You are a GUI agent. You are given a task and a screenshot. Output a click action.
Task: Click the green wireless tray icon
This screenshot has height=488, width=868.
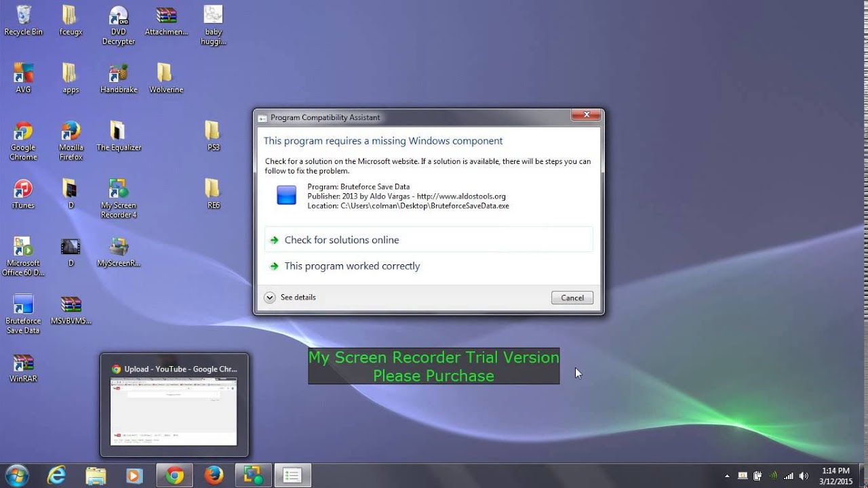[773, 476]
